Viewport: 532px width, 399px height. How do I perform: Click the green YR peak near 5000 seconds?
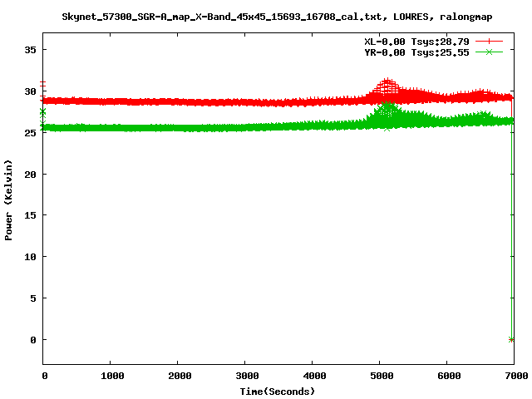tap(387, 106)
